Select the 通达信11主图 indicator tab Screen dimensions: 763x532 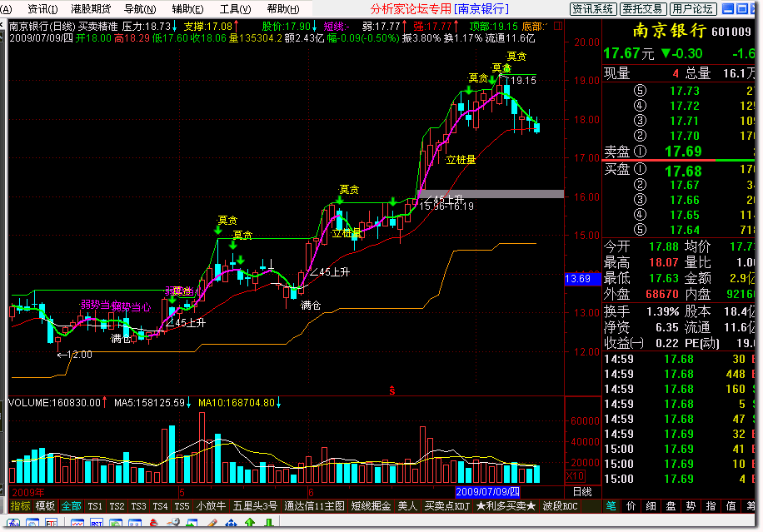click(x=314, y=506)
